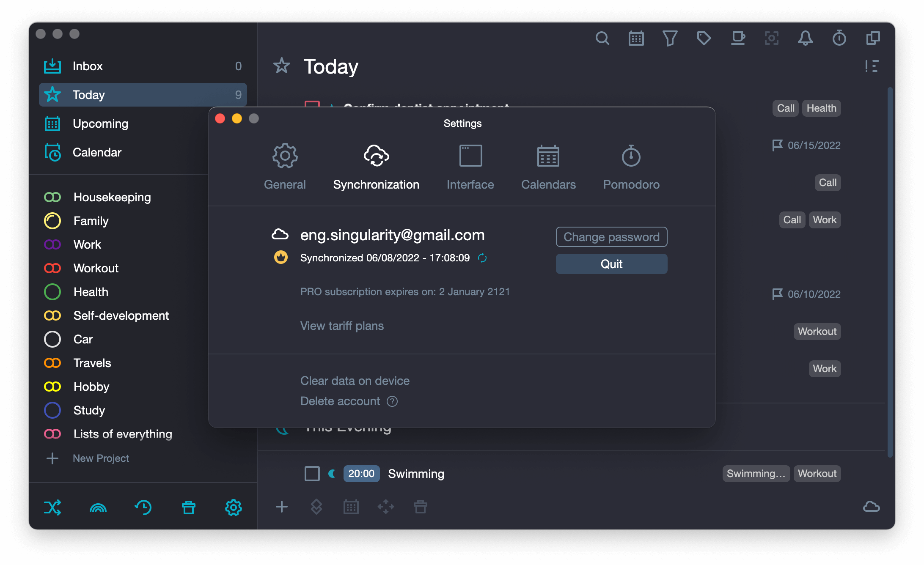Viewport: 924px width, 565px height.
Task: Click View tariff plans link
Action: coord(343,325)
